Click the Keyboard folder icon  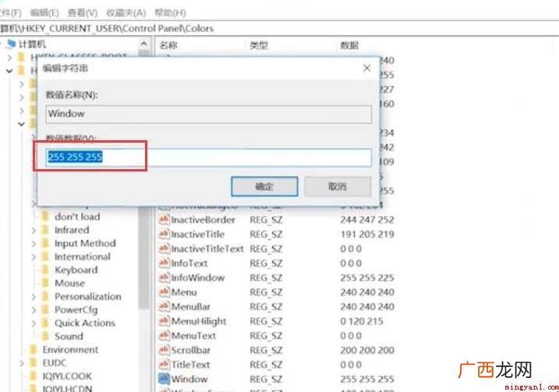[x=45, y=270]
